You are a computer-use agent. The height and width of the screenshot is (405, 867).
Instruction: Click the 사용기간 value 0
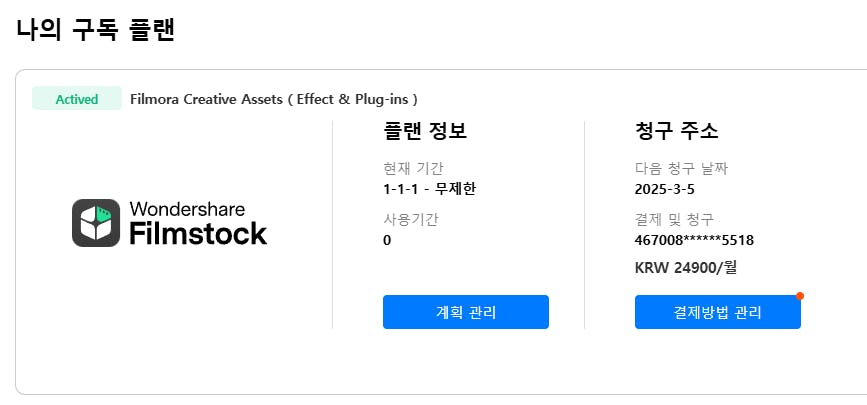click(387, 240)
